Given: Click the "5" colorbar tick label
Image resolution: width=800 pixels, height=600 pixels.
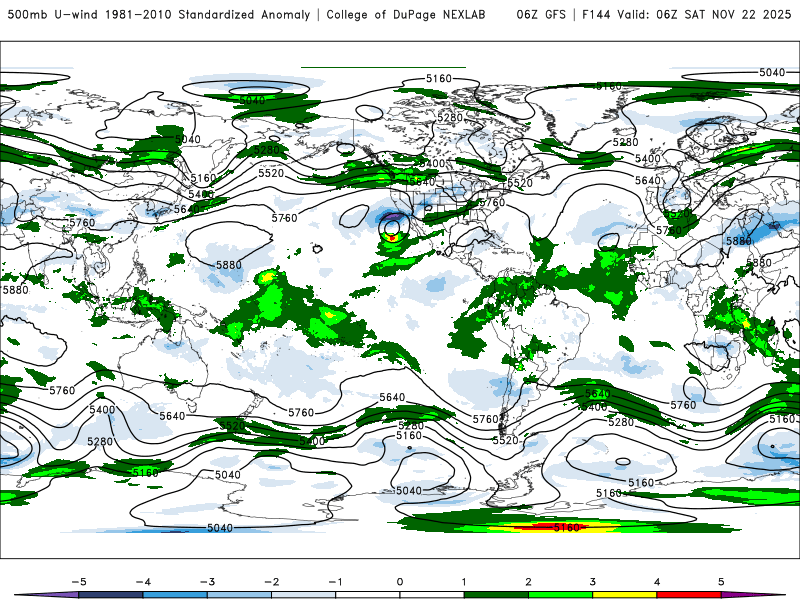Looking at the screenshot, I should coord(721,582).
